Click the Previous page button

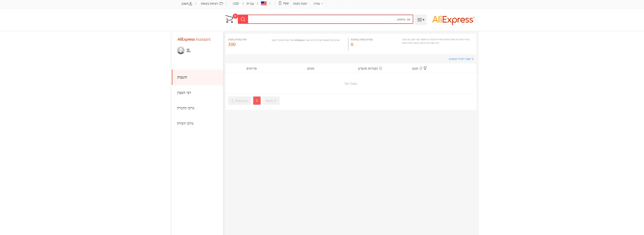pos(240,101)
